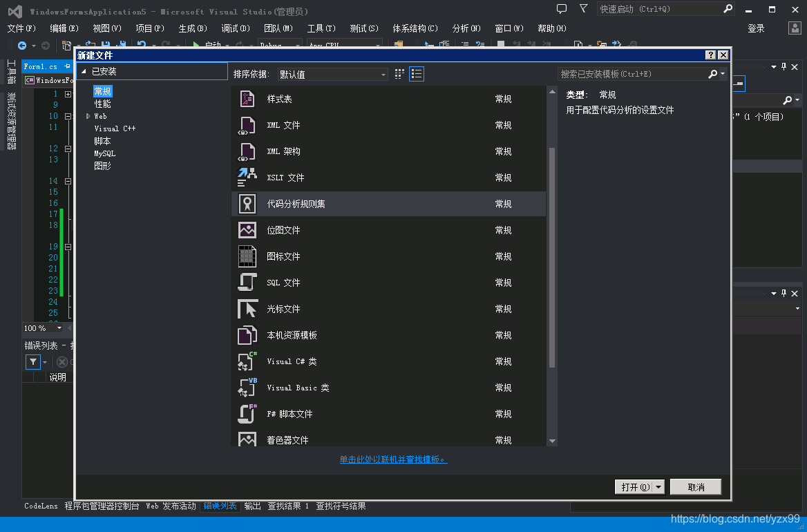Click the quick launch magnifier icon

(728, 9)
